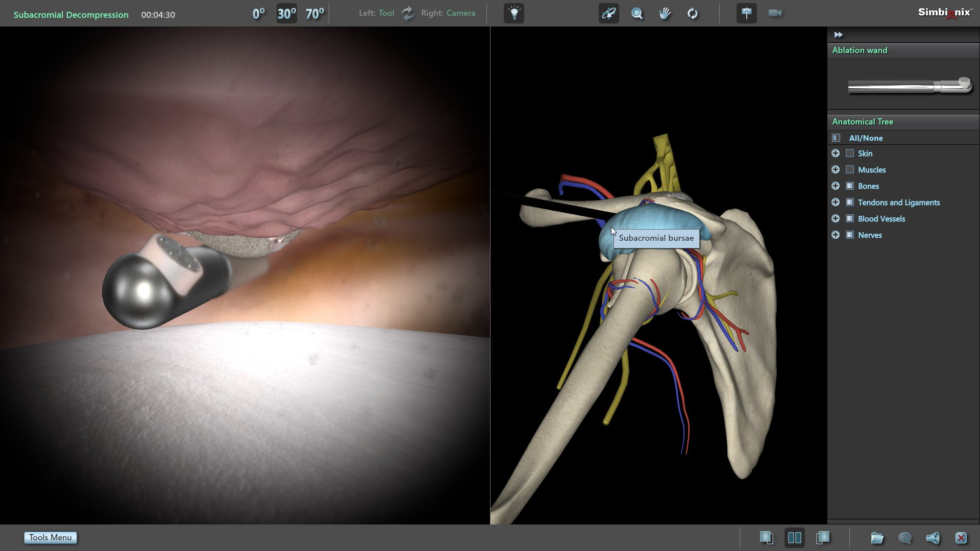Toggle the light bulb illumination icon
980x551 pixels.
[x=514, y=13]
